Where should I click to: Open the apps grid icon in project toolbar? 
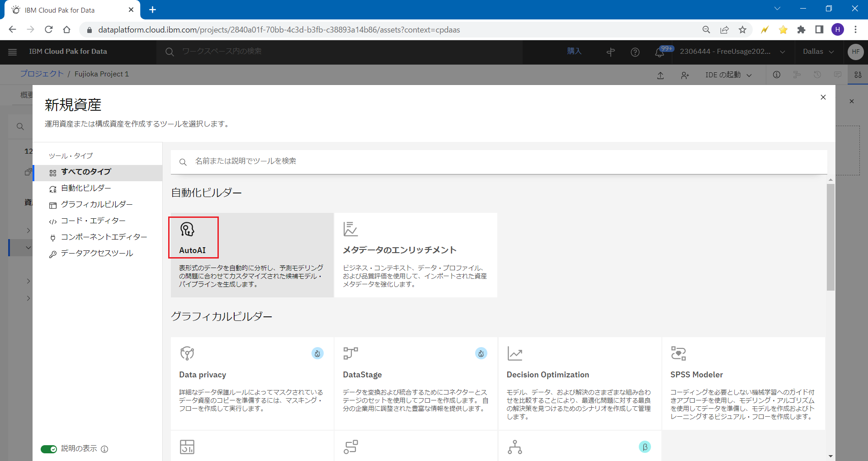point(858,75)
